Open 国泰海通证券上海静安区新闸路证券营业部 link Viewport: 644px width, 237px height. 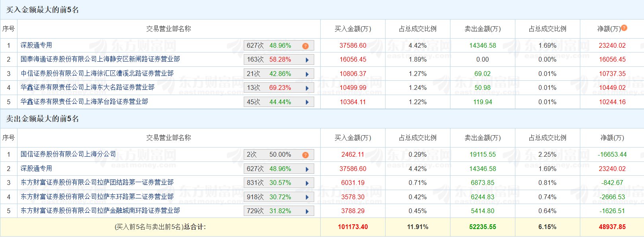tap(100, 59)
